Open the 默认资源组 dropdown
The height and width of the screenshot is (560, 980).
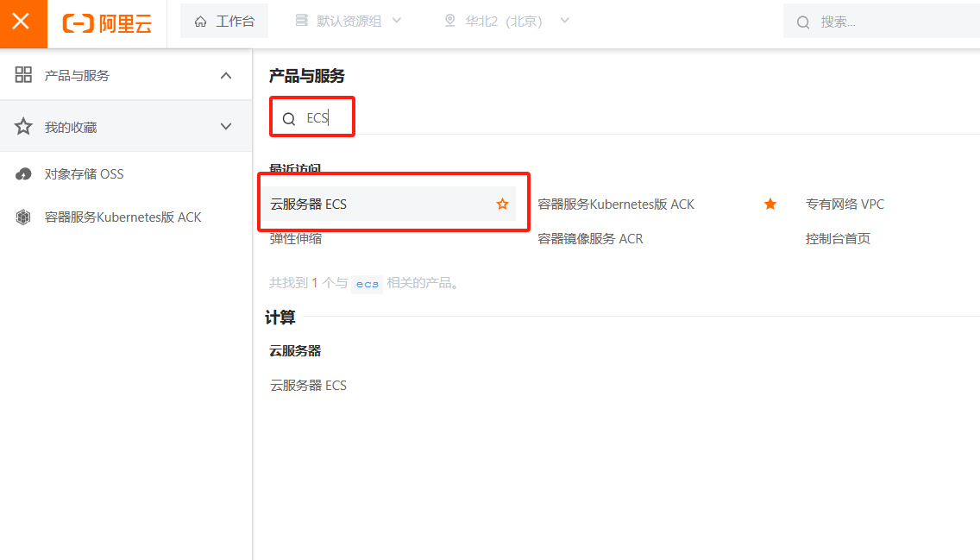tap(349, 21)
